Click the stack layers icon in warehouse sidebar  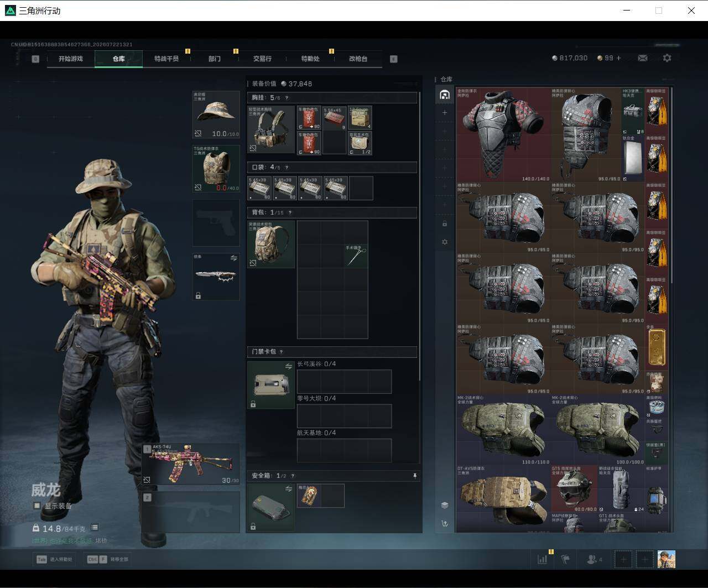(445, 505)
